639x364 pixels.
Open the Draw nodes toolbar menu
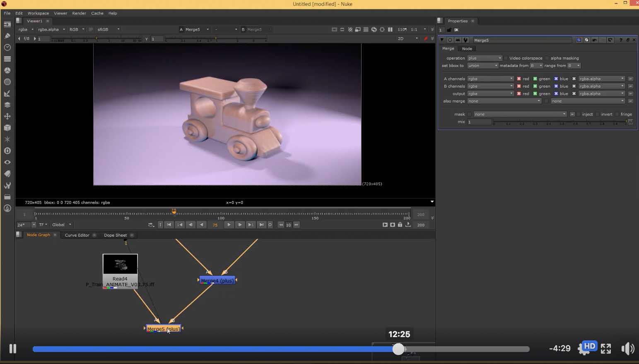pyautogui.click(x=7, y=36)
